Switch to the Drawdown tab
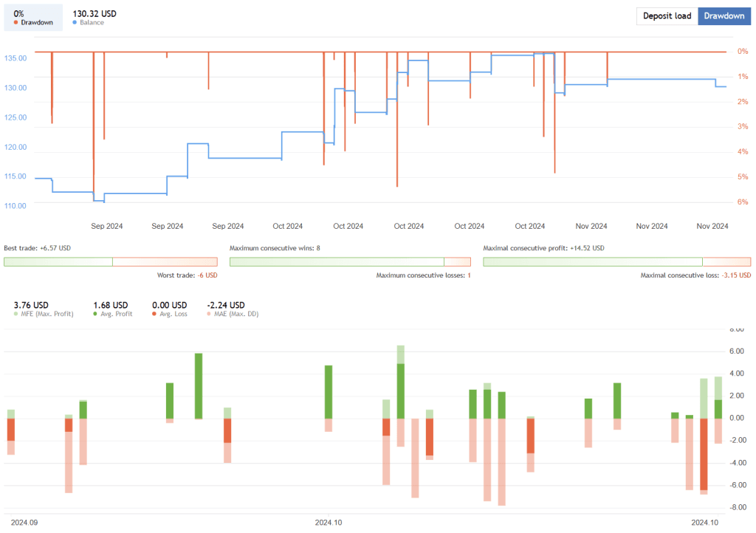This screenshot has height=533, width=756. click(x=724, y=16)
